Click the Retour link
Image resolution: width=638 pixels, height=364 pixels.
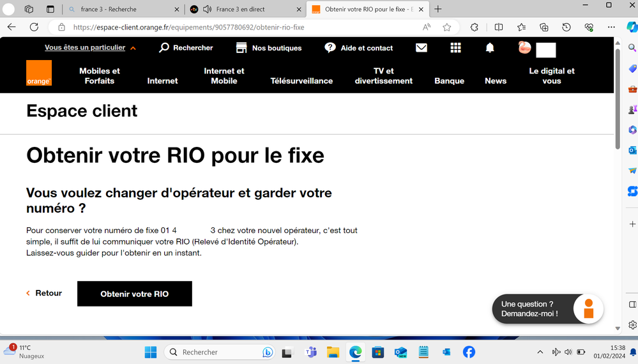point(44,293)
